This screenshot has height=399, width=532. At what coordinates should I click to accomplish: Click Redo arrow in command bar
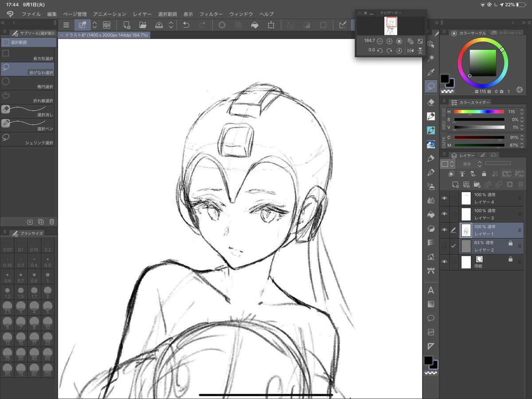tap(203, 25)
